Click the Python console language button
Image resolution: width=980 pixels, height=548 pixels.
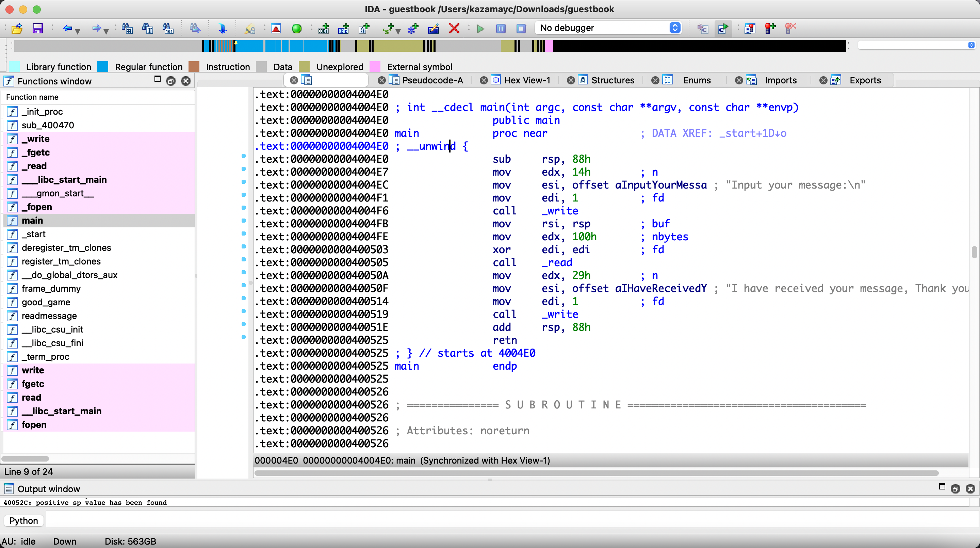(x=23, y=521)
